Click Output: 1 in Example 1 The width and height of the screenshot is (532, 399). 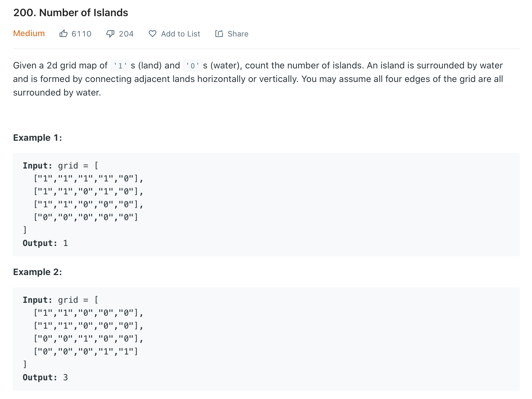pos(45,243)
